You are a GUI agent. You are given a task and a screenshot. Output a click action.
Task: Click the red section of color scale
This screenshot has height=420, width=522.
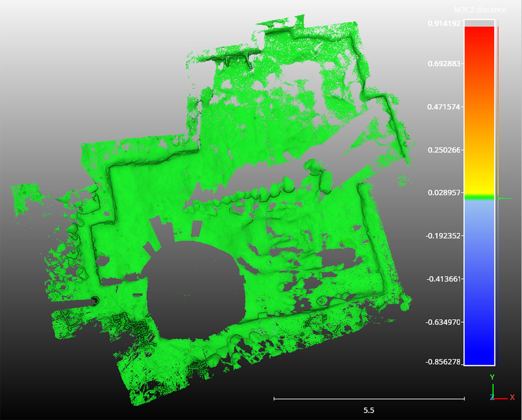[479, 48]
